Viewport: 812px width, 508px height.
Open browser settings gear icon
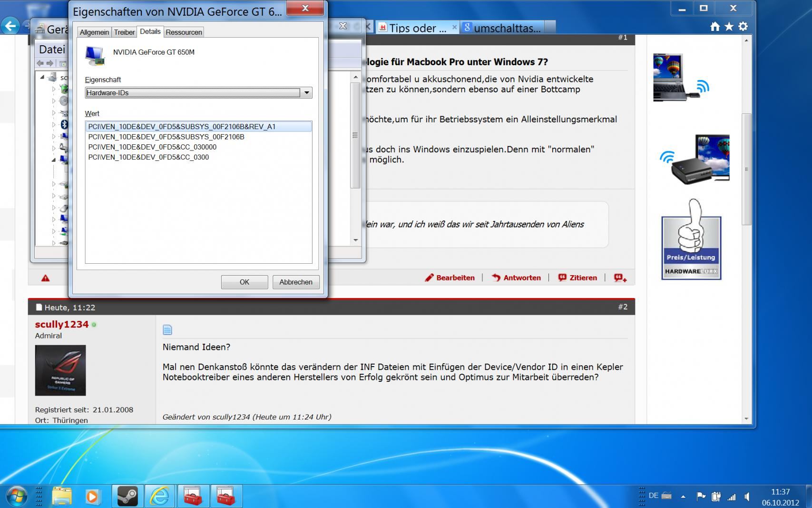[743, 27]
